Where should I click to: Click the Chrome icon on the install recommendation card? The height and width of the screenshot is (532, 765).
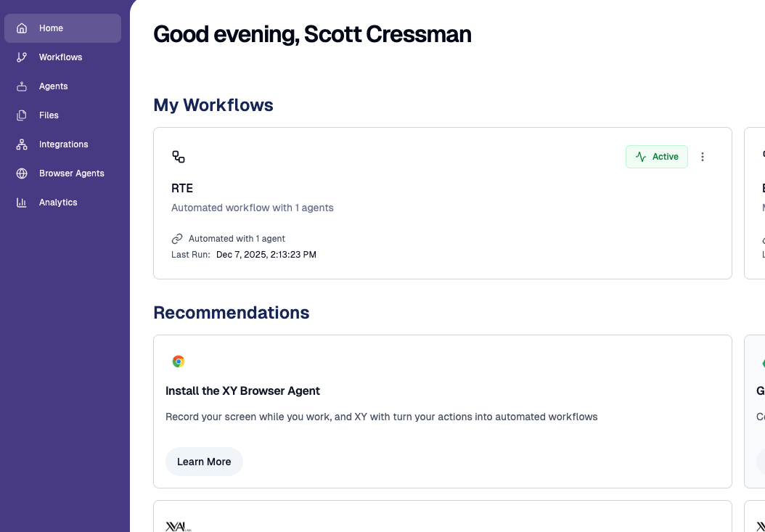178,361
